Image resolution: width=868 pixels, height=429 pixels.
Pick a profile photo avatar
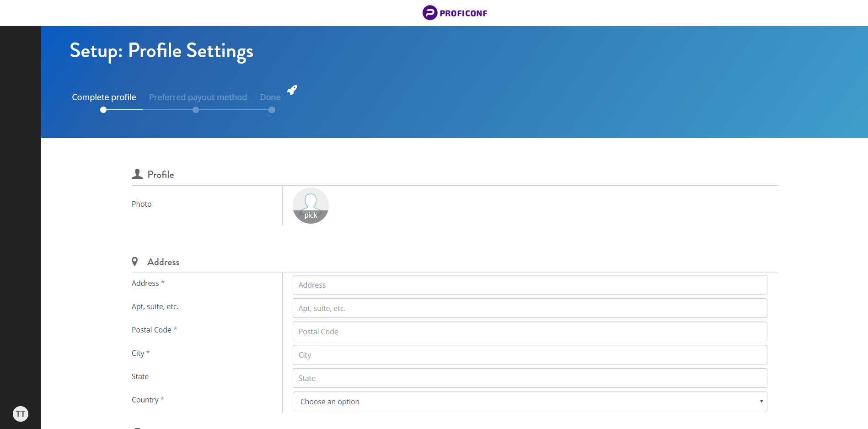point(311,206)
